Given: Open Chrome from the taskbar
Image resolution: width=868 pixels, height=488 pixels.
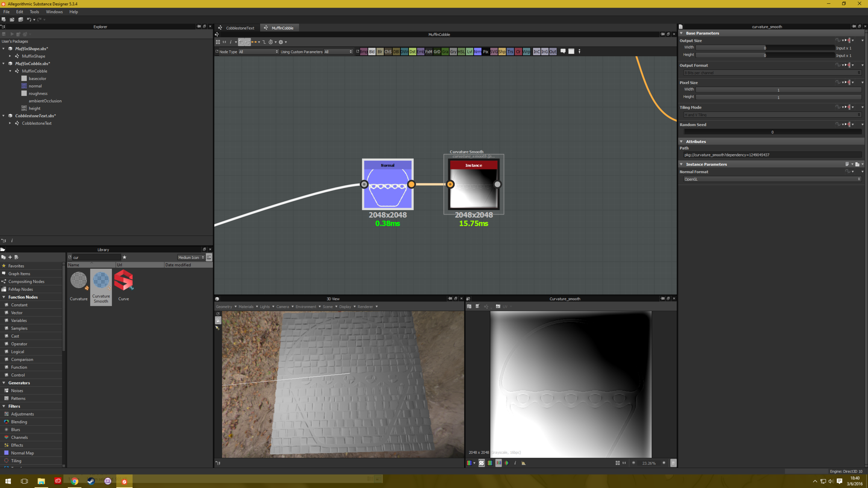Looking at the screenshot, I should (x=74, y=481).
